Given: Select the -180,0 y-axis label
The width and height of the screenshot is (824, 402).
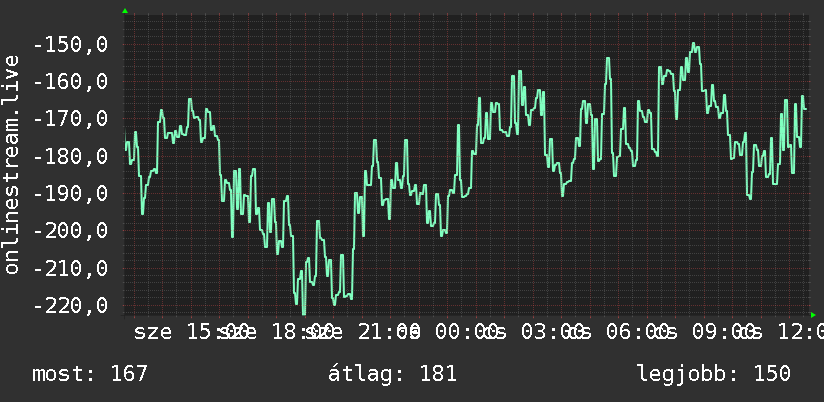Looking at the screenshot, I should (x=70, y=157).
